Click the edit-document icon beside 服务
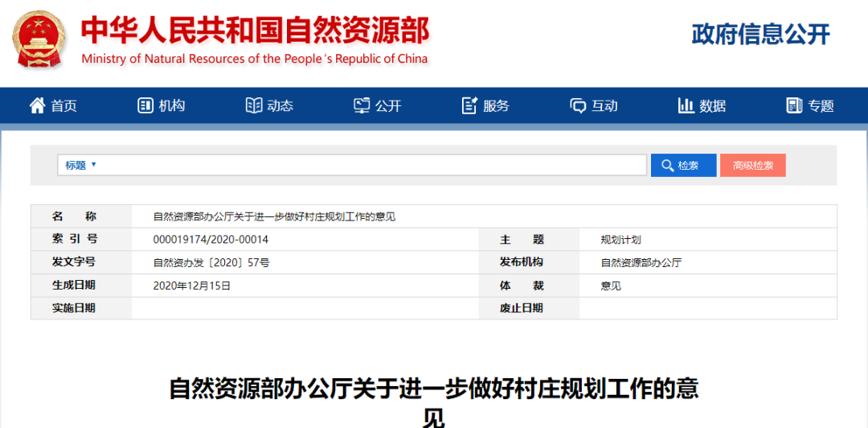 coord(469,105)
